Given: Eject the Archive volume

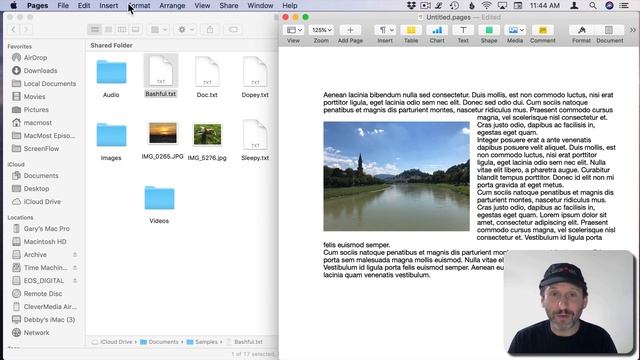Looking at the screenshot, I should [75, 255].
